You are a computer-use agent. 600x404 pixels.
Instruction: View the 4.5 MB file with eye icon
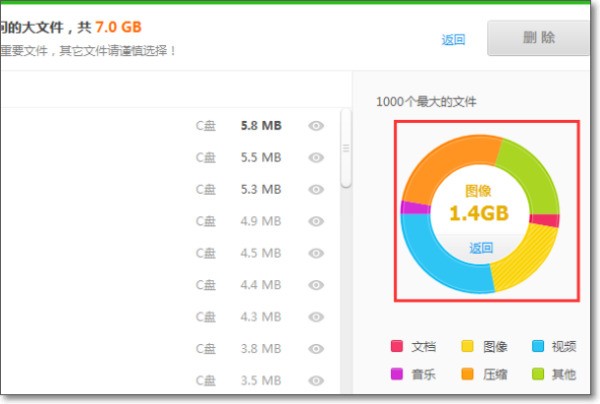pyautogui.click(x=316, y=253)
